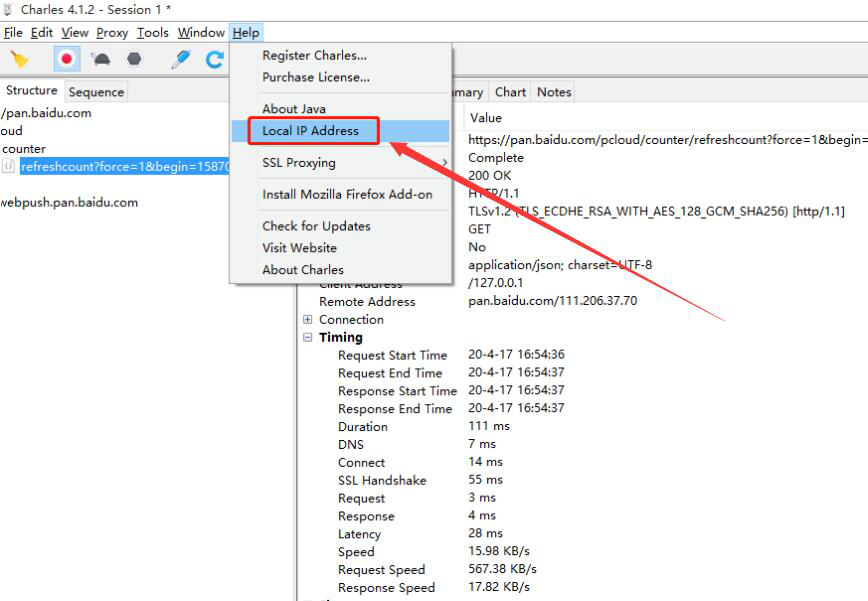This screenshot has height=601, width=868.
Task: Select the counter folder in the tree
Action: coord(24,149)
